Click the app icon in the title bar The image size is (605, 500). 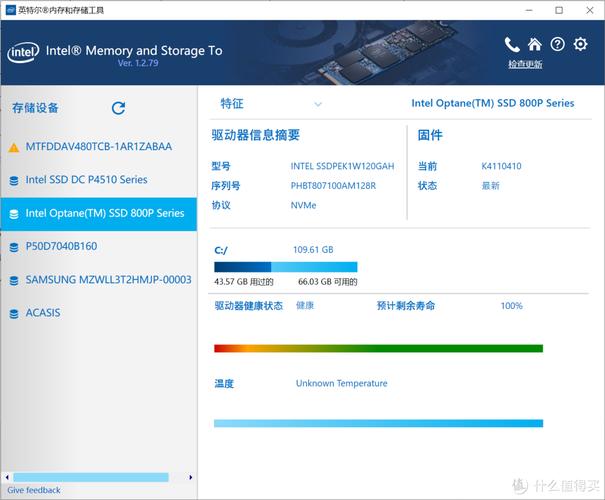point(11,10)
